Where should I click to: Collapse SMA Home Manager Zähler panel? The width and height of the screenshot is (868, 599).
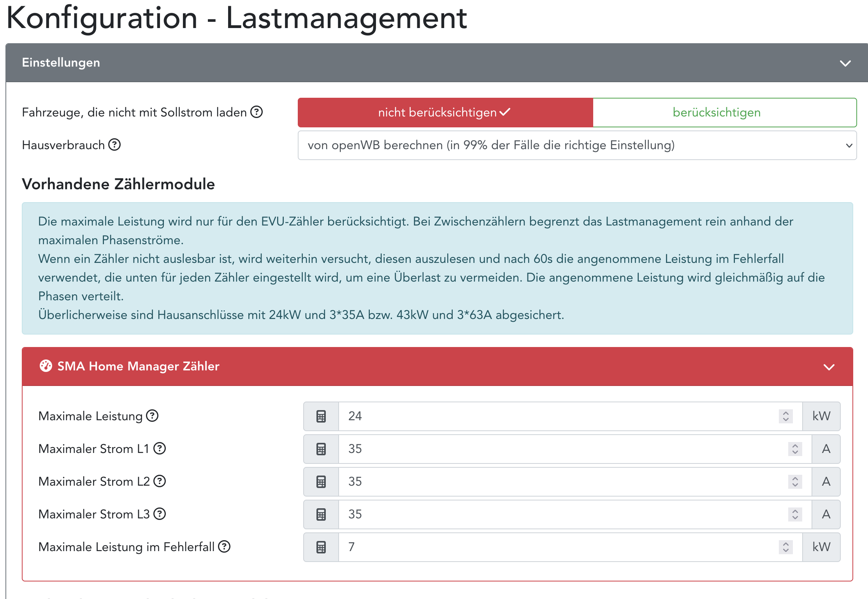click(829, 367)
